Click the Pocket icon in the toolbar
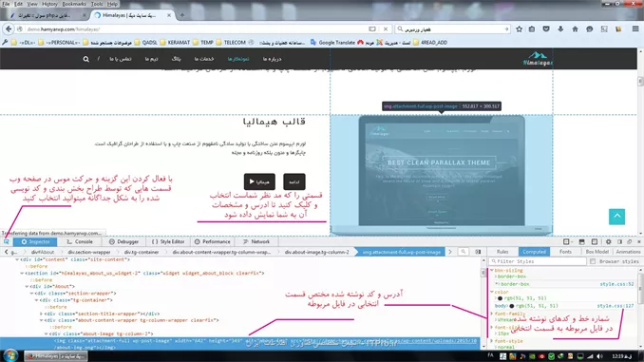 click(546, 29)
